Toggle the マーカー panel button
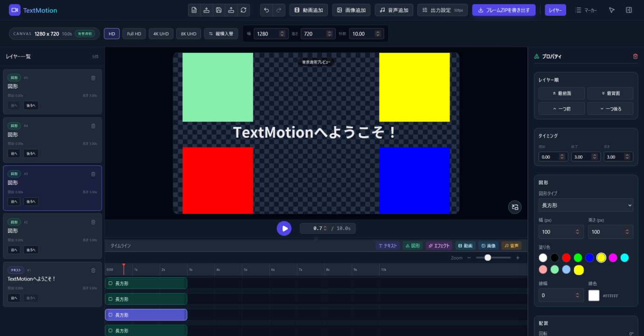The height and width of the screenshot is (336, 644). 586,10
